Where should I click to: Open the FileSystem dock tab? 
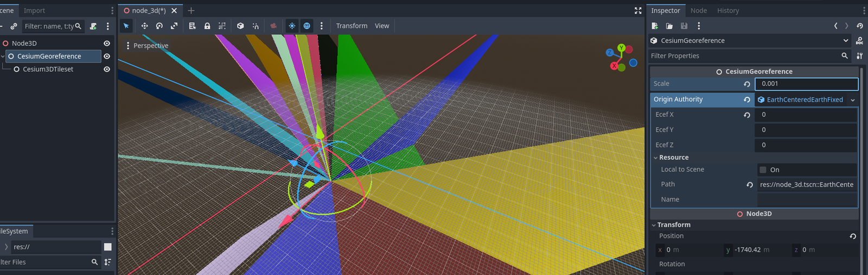[x=14, y=231]
